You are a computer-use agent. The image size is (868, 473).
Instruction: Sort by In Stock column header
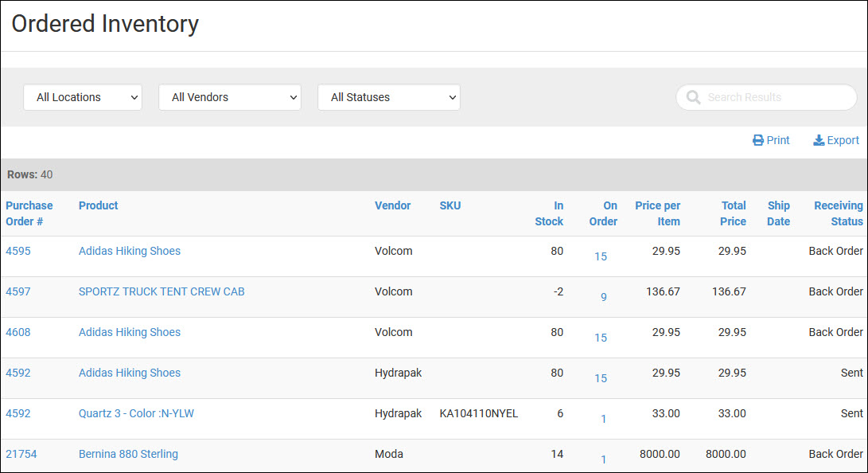point(549,213)
